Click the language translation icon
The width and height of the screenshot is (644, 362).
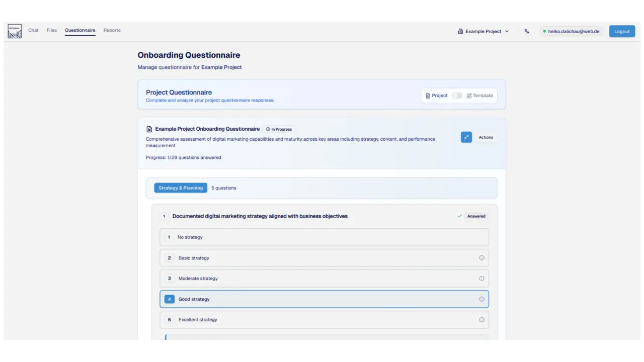click(527, 31)
